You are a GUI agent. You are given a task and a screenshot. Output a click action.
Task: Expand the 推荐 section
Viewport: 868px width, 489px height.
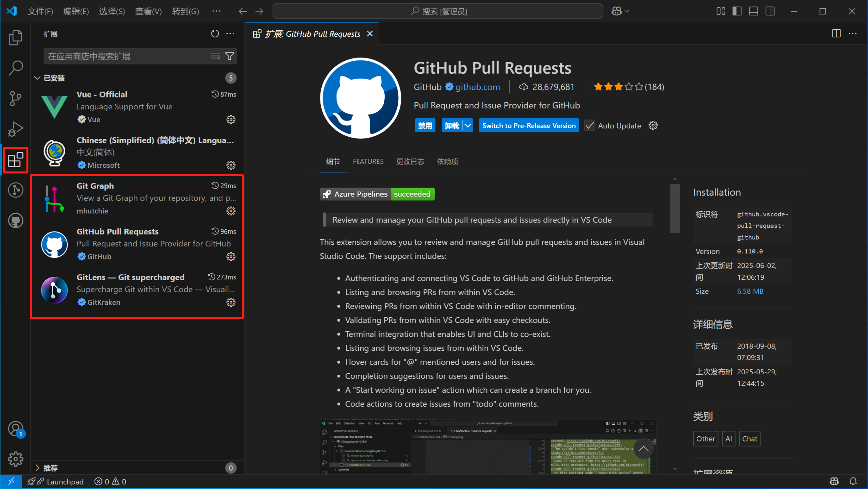click(37, 468)
